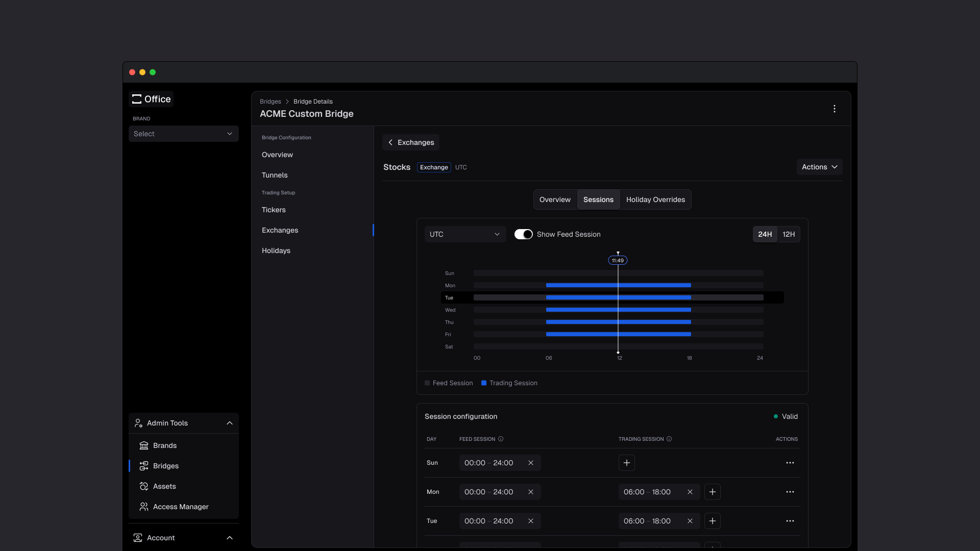The height and width of the screenshot is (551, 980).
Task: Open the UTC timezone dropdown
Action: (465, 234)
